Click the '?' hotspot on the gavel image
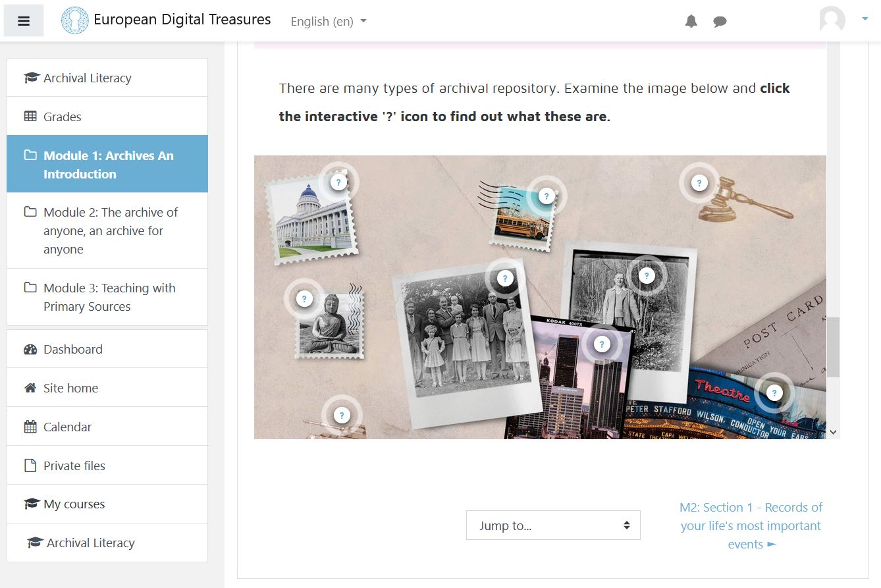The image size is (881, 588). coord(699,183)
